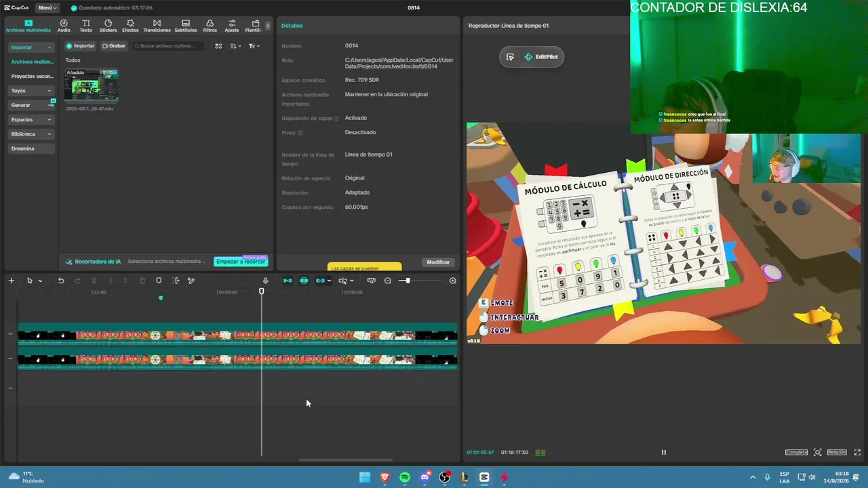
Task: Open Brave browser from the taskbar
Action: click(385, 477)
